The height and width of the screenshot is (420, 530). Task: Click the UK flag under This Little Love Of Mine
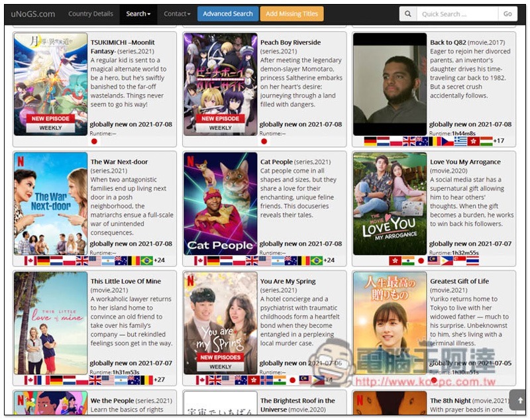(95, 380)
